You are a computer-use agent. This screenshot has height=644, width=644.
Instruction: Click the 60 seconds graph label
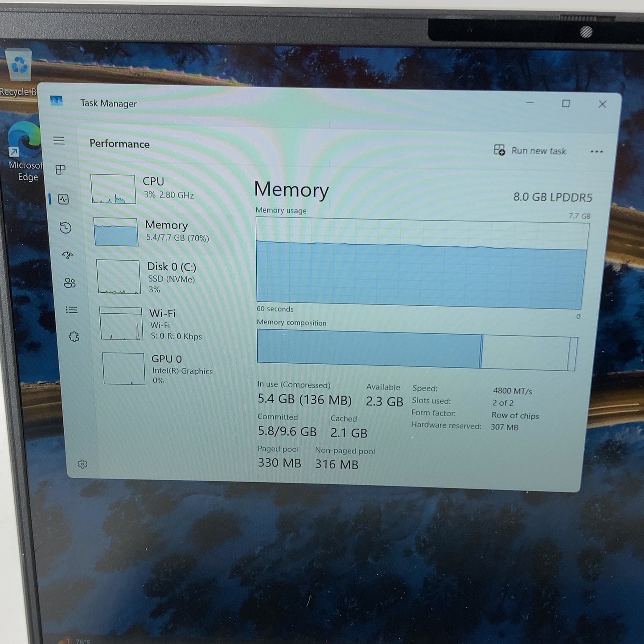pyautogui.click(x=275, y=309)
